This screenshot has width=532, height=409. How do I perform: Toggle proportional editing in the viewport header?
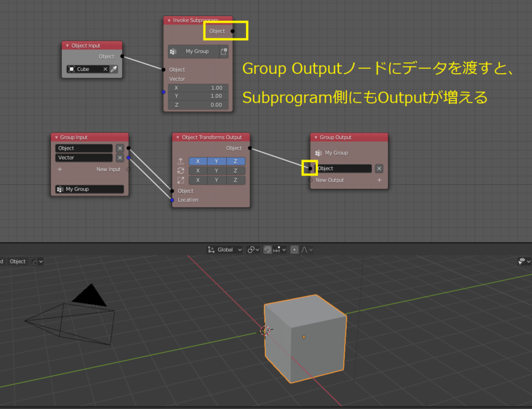295,249
